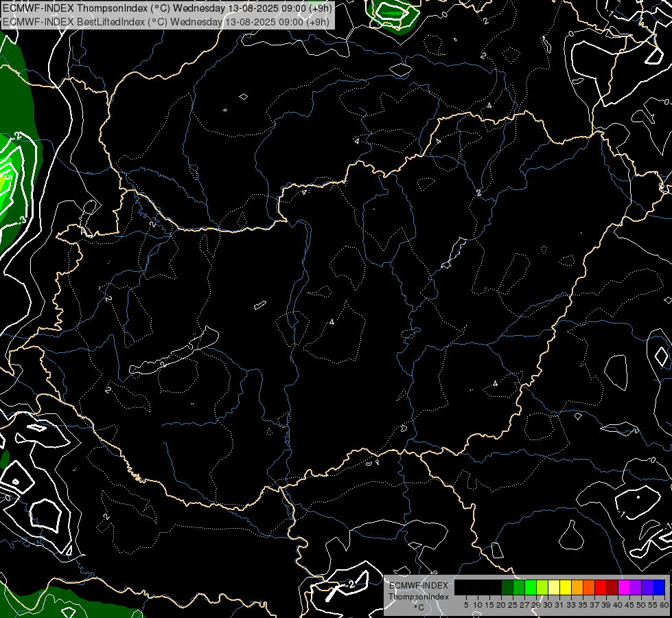Screen dimensions: 672x618
Task: Click the ThompsonIndex label in the legend box
Action: pos(419,597)
